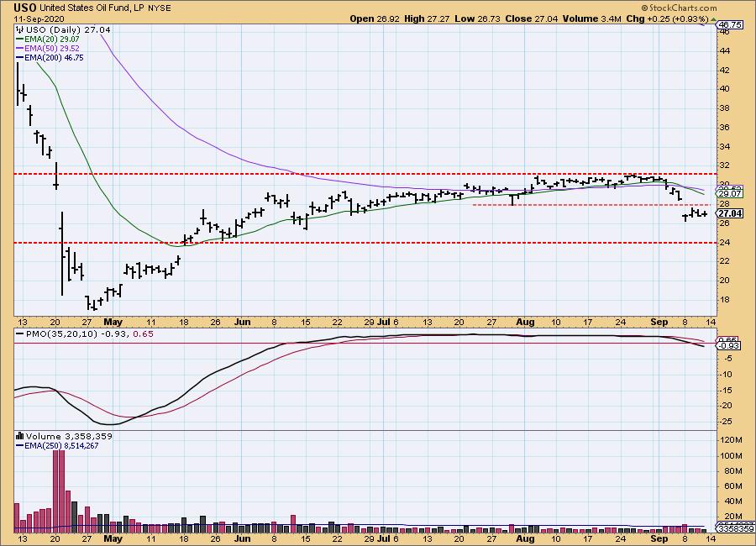The image size is (756, 546).
Task: Click the 'USO (Daily) 27.04' legend entry
Action: pos(68,30)
